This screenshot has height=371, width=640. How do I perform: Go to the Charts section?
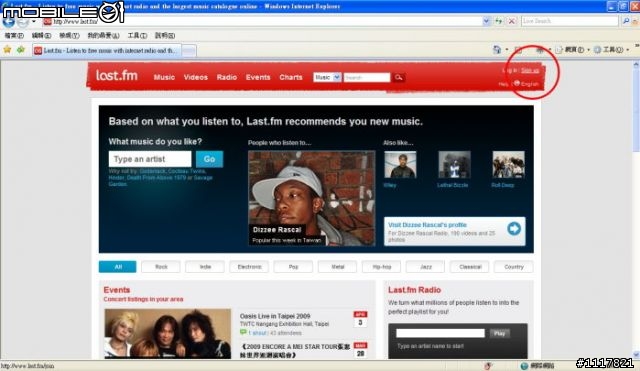pyautogui.click(x=291, y=77)
